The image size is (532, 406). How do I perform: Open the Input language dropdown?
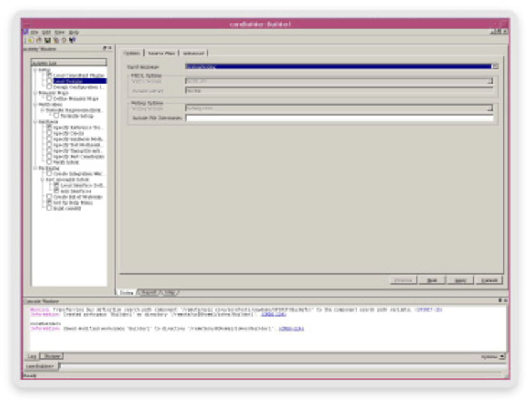pyautogui.click(x=494, y=66)
